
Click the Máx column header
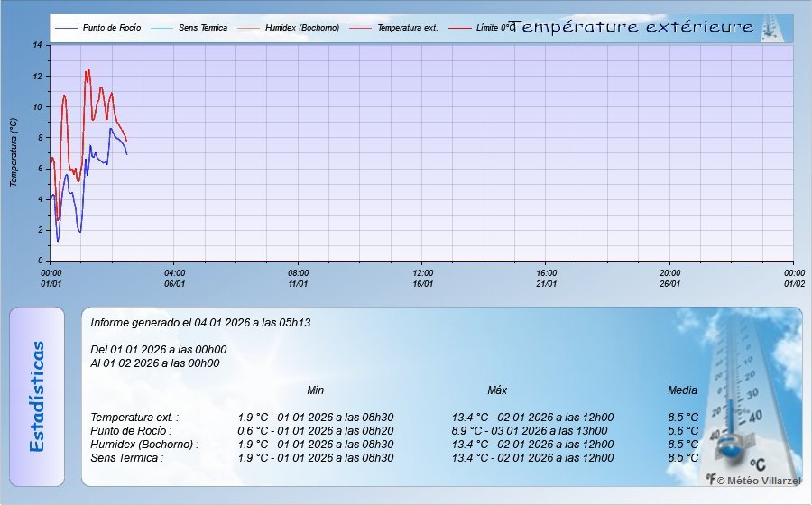pyautogui.click(x=497, y=390)
